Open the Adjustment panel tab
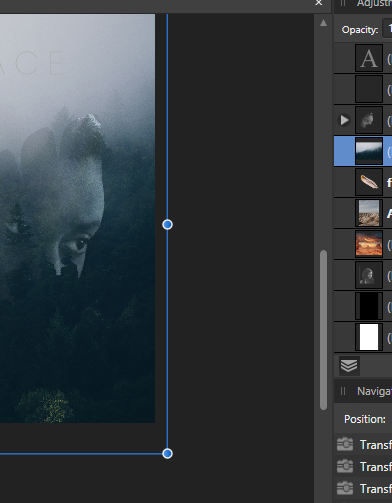Image resolution: width=392 pixels, height=503 pixels. 374,3
